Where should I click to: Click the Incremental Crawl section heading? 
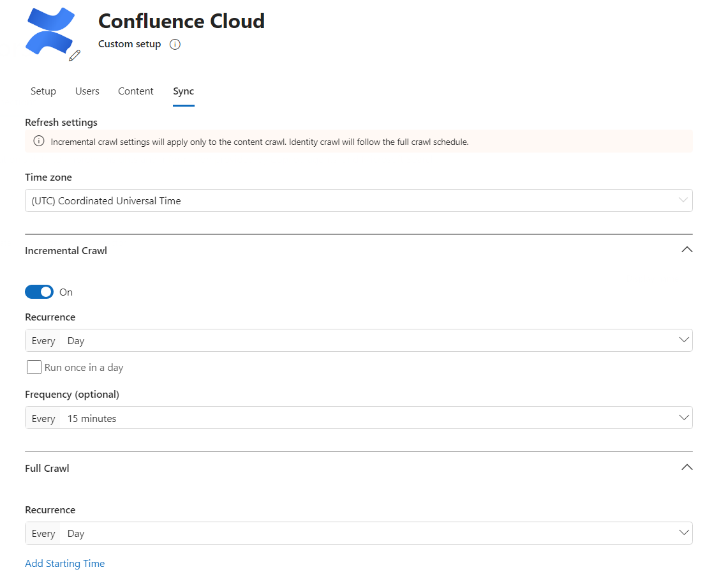click(x=66, y=251)
